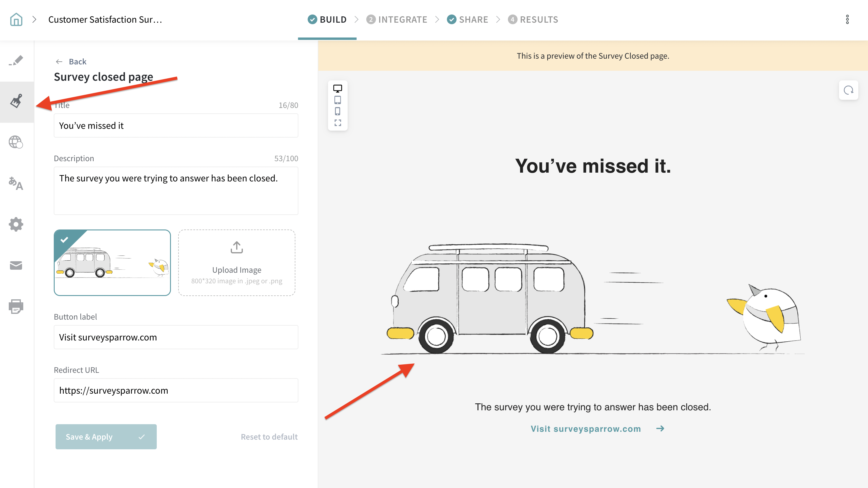Expand preview to fullscreen mode
The width and height of the screenshot is (868, 488).
[337, 123]
